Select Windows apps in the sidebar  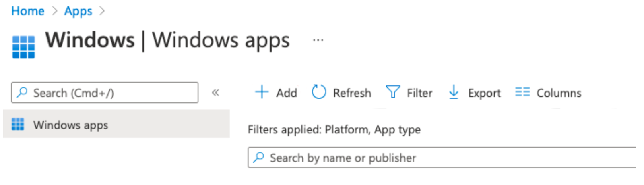click(x=116, y=124)
